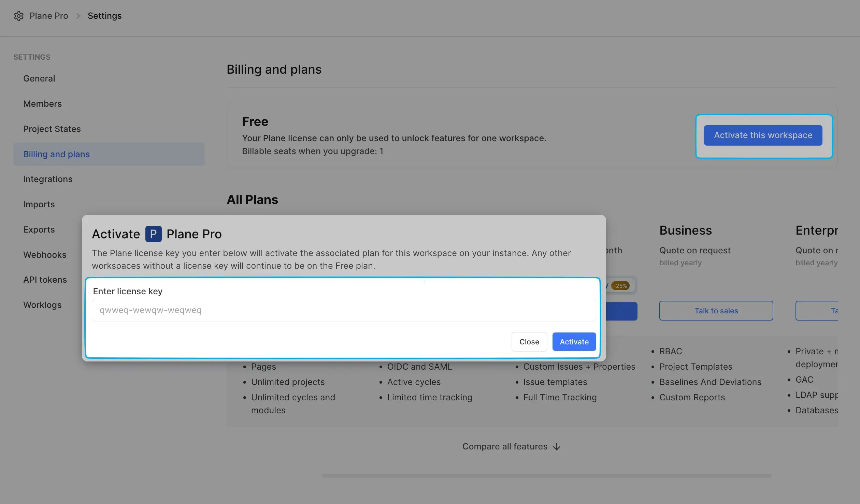Image resolution: width=860 pixels, height=504 pixels.
Task: Click the breadcrumb chevron separator
Action: coord(78,16)
